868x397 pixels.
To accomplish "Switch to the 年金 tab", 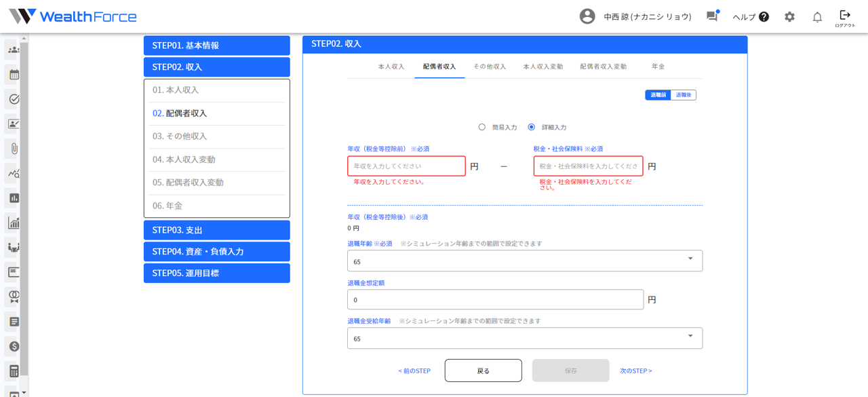I will (x=658, y=67).
